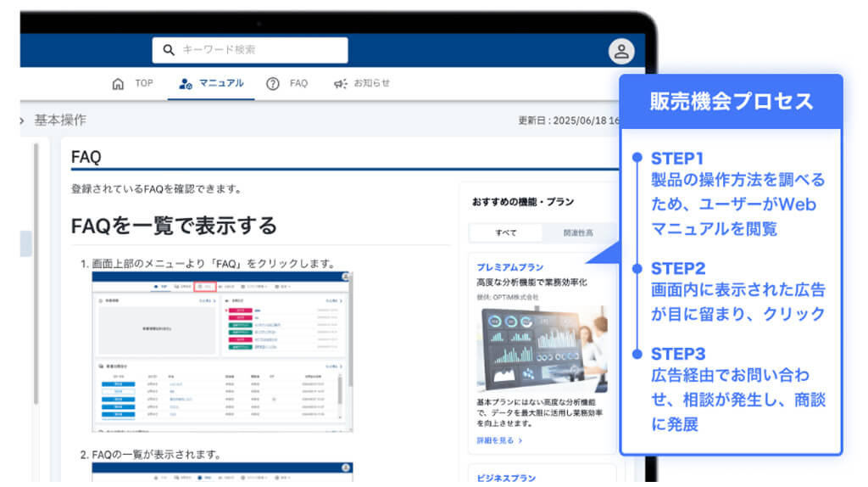Click the 登録されているFAQを確認できます text

[x=157, y=189]
